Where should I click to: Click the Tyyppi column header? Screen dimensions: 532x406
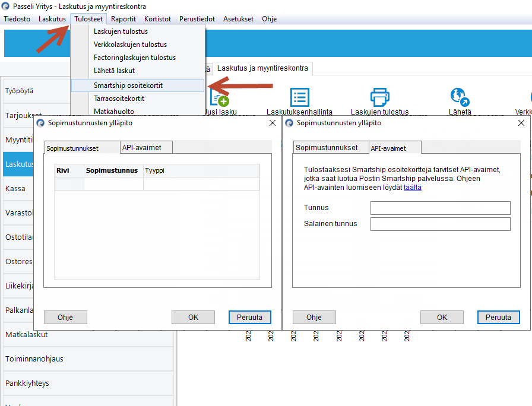pyautogui.click(x=201, y=170)
